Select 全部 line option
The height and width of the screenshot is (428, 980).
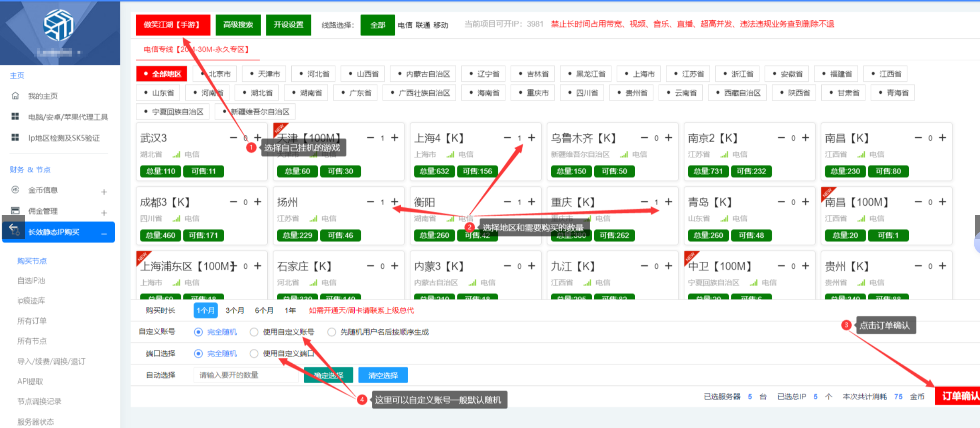(x=377, y=25)
